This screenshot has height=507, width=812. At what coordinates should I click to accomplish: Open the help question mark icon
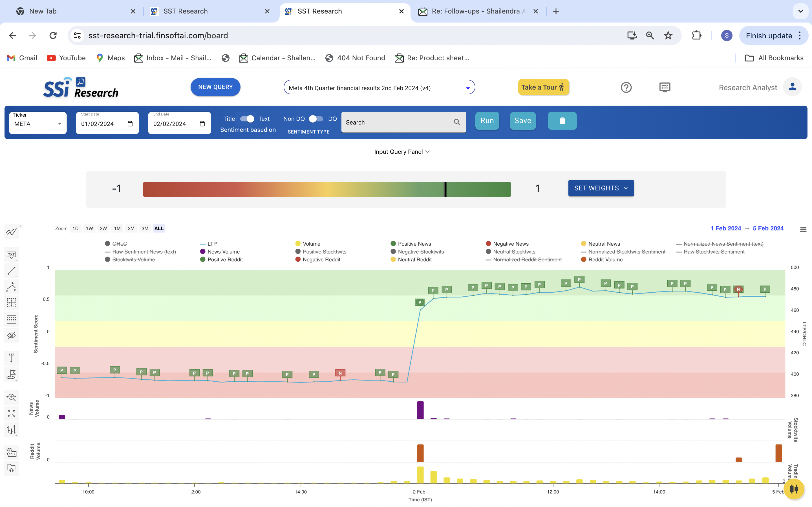626,88
